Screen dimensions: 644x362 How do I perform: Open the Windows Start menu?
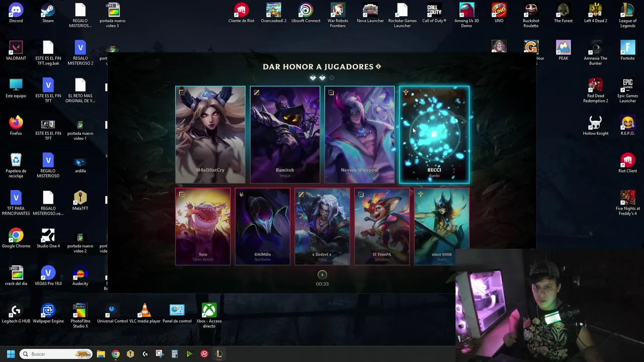point(11,354)
